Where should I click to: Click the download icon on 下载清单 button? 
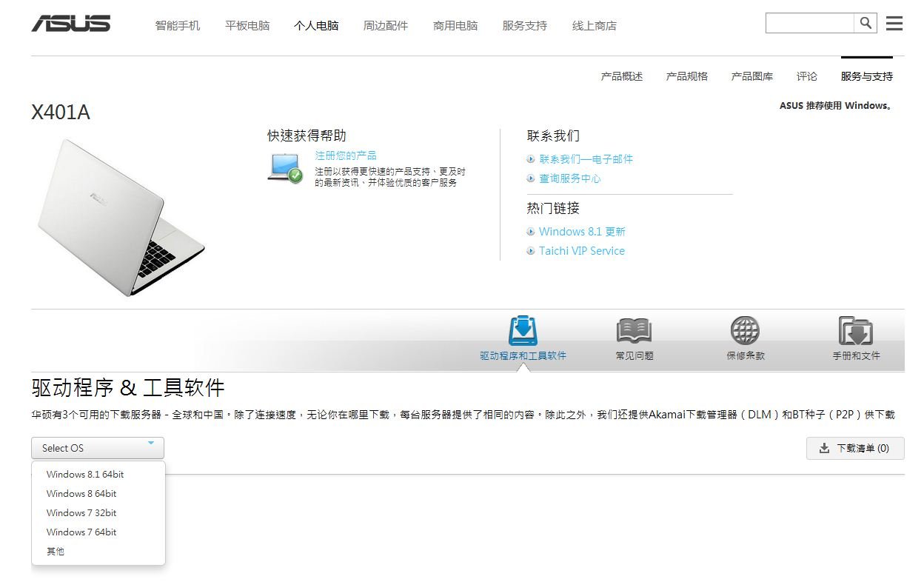click(x=823, y=448)
